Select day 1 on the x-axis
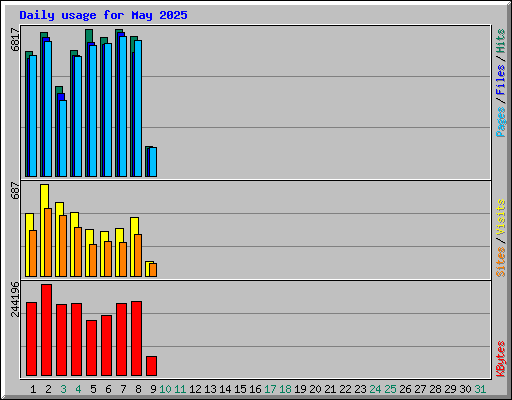The image size is (512, 400). point(33,389)
